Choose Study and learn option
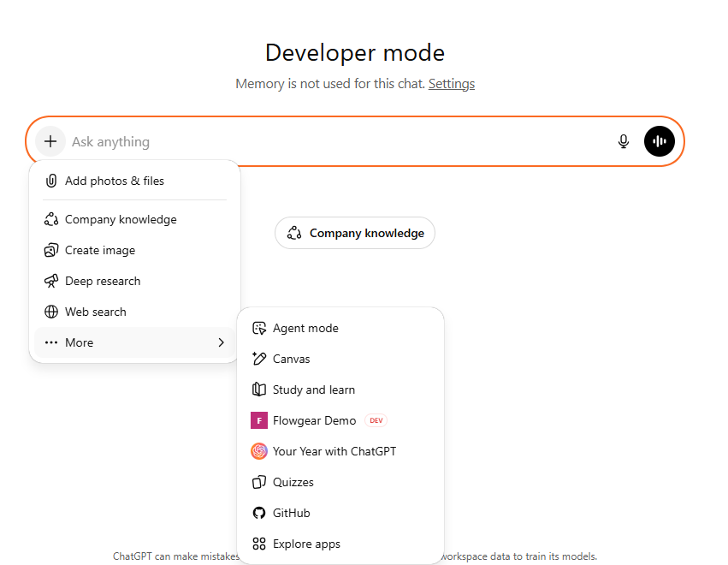728x565 pixels. (x=313, y=390)
